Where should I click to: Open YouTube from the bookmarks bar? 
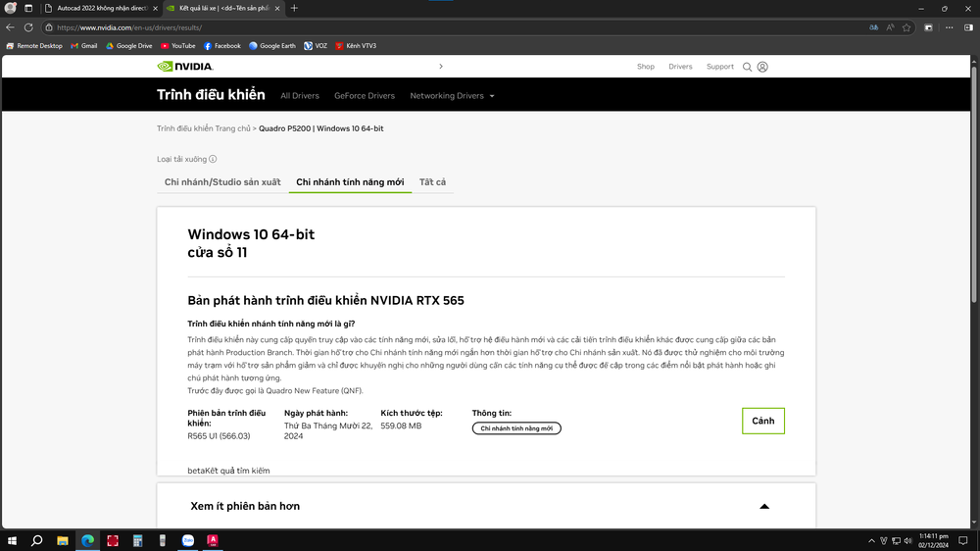pyautogui.click(x=177, y=46)
